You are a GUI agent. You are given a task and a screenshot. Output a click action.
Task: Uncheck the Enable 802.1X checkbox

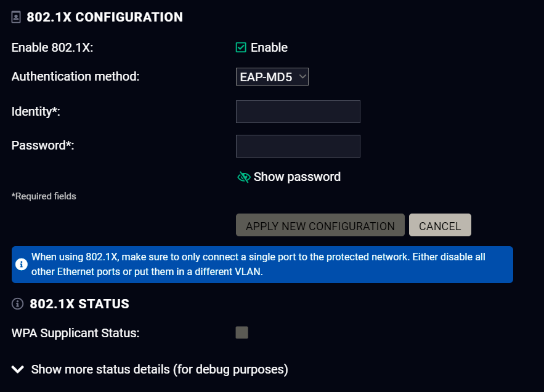tap(241, 47)
